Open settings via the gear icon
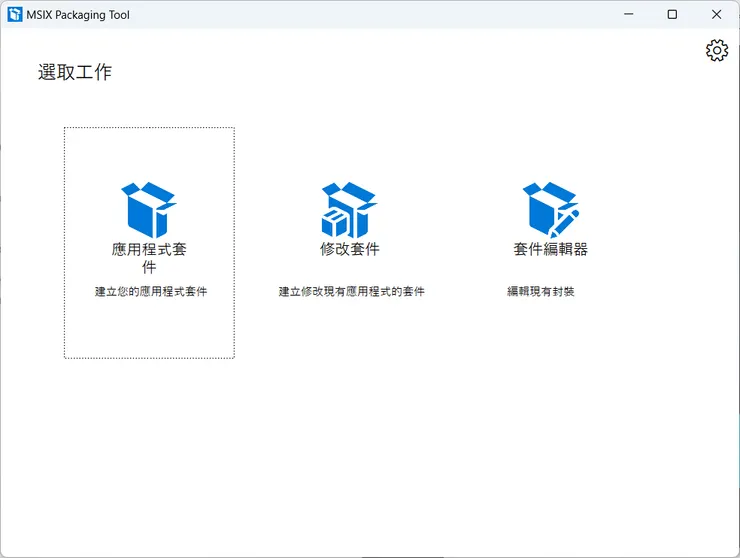Screen dimensions: 740x558 coord(717,50)
